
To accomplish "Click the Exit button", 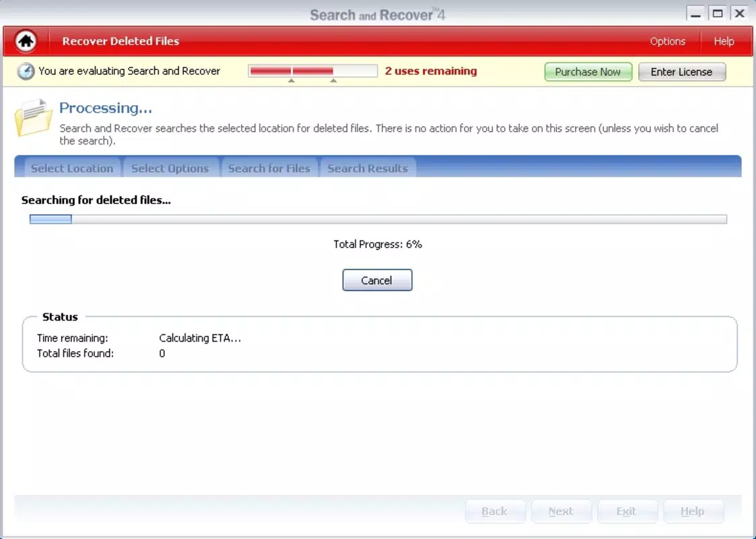I will pyautogui.click(x=627, y=511).
